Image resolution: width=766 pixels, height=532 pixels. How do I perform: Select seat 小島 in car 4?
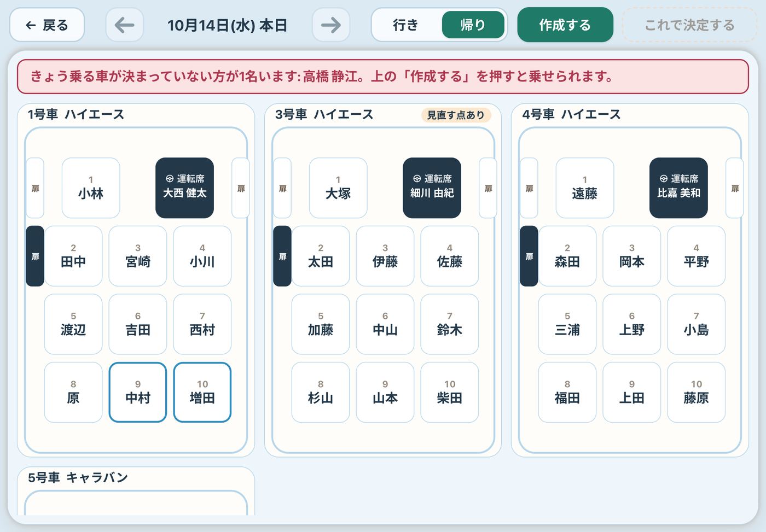pos(697,324)
